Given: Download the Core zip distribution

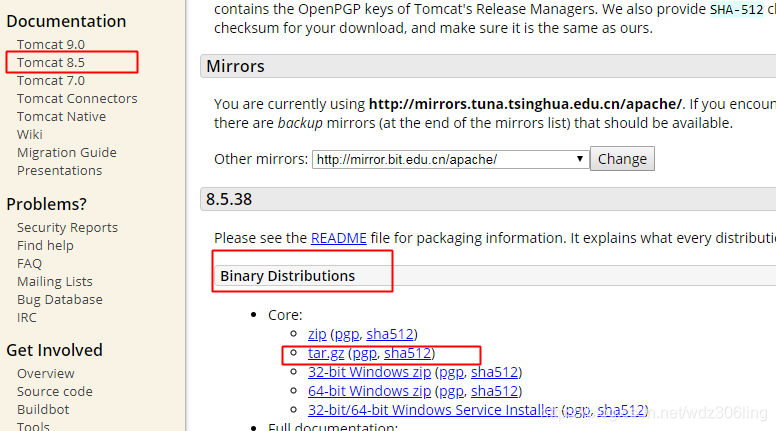Looking at the screenshot, I should [317, 334].
